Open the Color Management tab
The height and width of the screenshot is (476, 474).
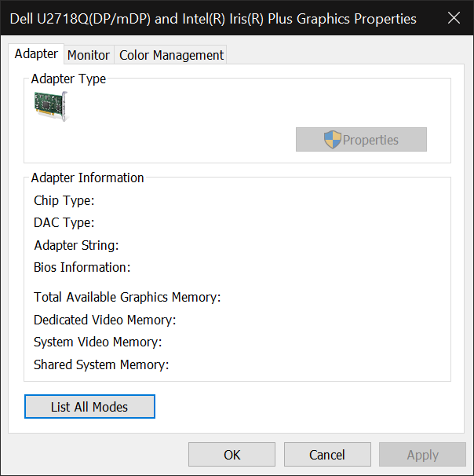171,55
